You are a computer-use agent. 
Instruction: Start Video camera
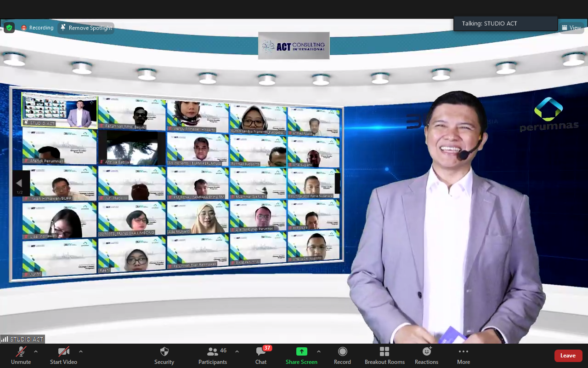(63, 352)
